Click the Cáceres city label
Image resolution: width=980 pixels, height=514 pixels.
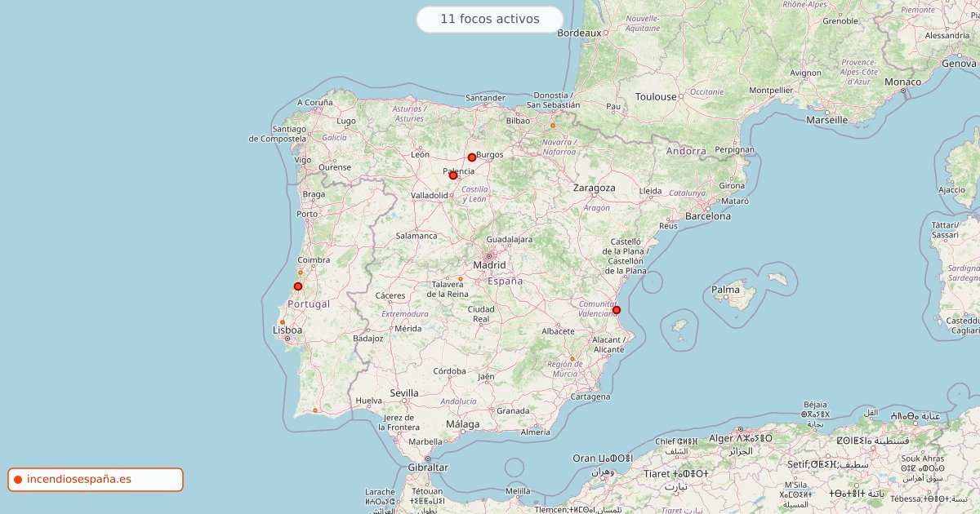[390, 295]
